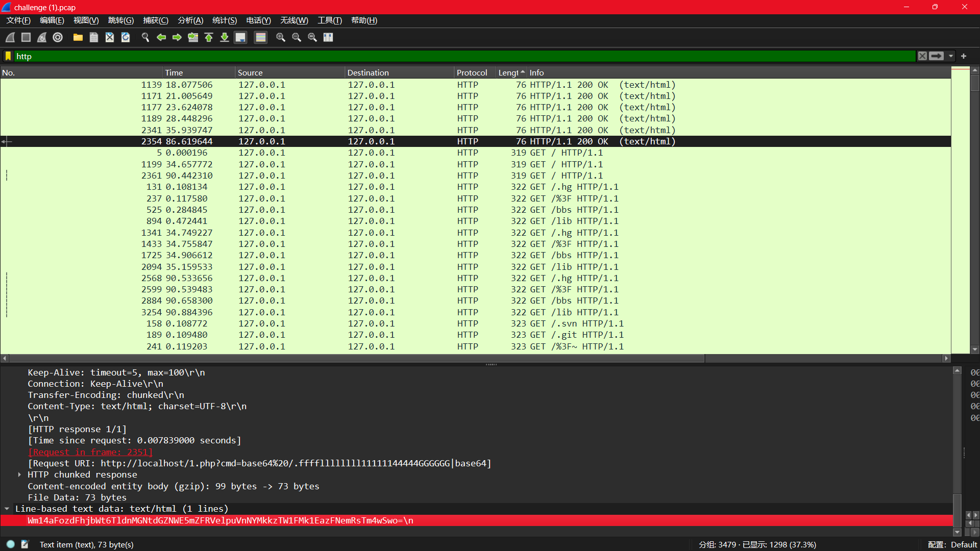Sort packets by No. column header
This screenshot has width=980, height=551.
[x=82, y=72]
